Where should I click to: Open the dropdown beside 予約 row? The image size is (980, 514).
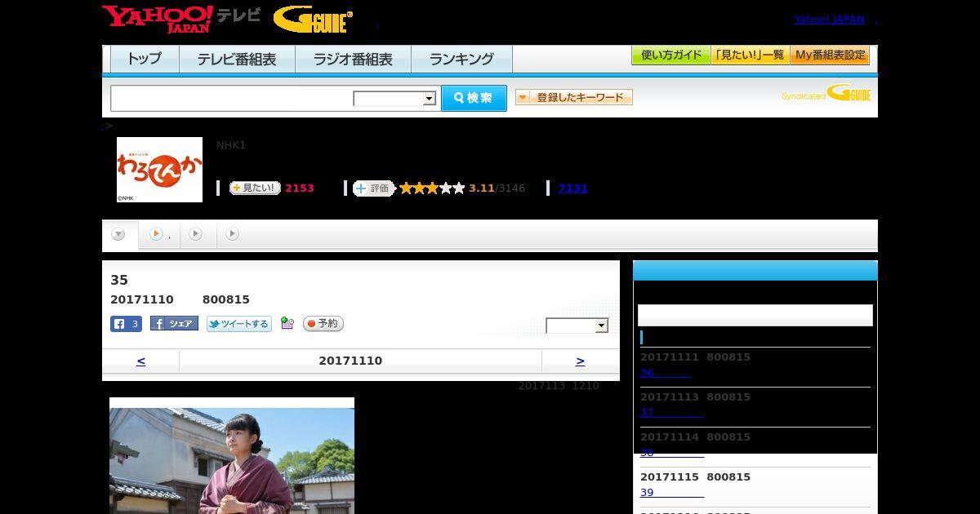tap(577, 326)
